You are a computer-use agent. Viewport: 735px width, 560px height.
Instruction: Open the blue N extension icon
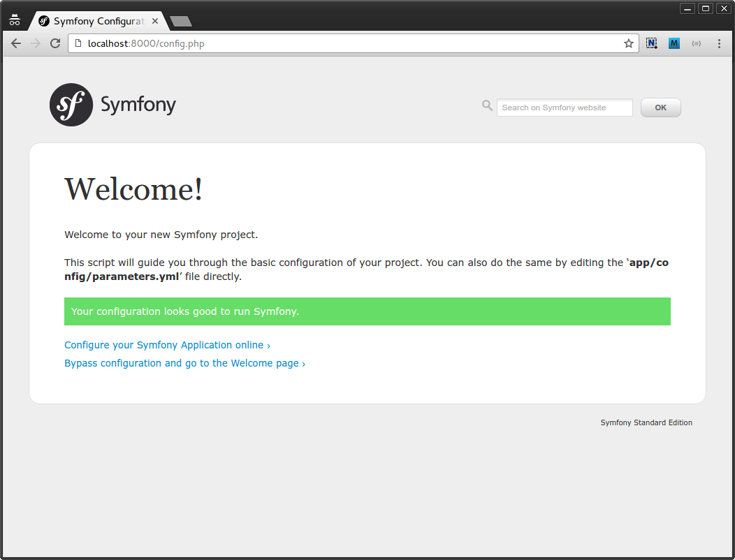coord(652,43)
